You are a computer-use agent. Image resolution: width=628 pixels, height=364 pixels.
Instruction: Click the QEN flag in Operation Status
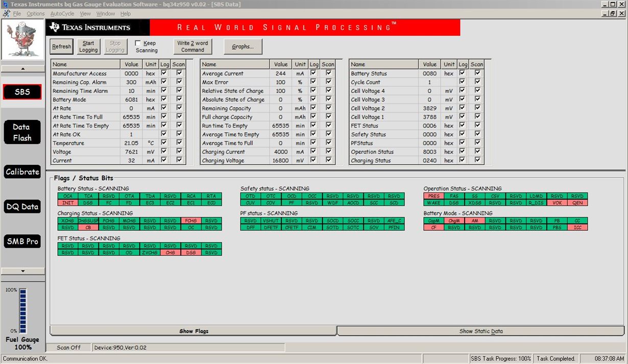click(577, 203)
